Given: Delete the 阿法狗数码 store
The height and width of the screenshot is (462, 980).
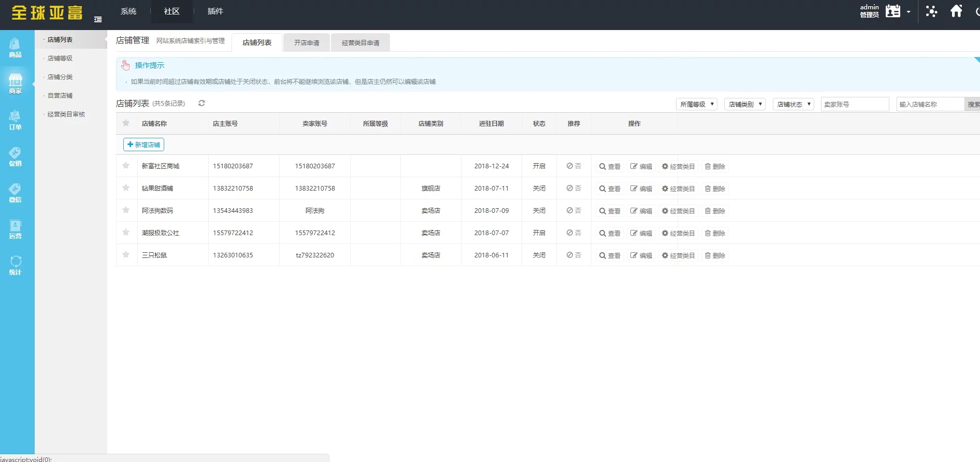Looking at the screenshot, I should [715, 211].
